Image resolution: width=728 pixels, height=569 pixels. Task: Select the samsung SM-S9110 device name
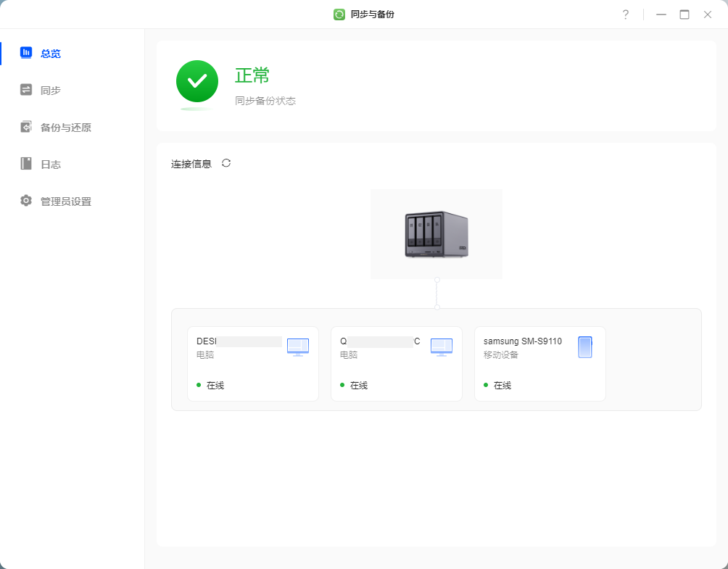(x=522, y=341)
